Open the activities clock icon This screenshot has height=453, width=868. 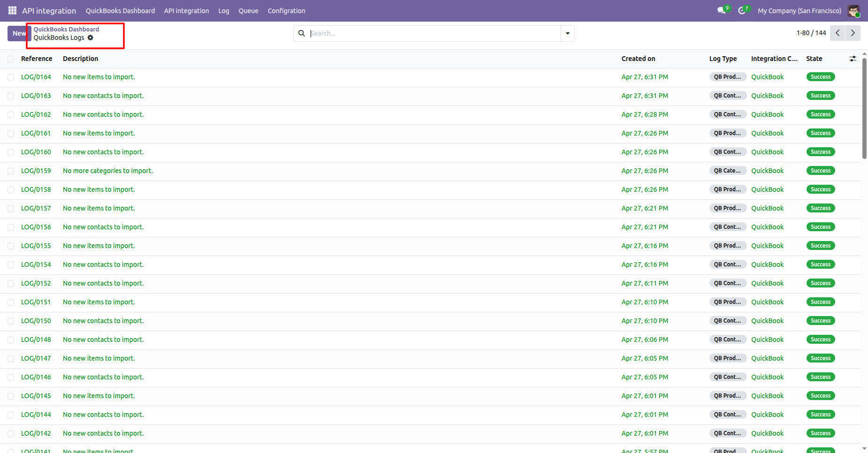click(x=742, y=10)
